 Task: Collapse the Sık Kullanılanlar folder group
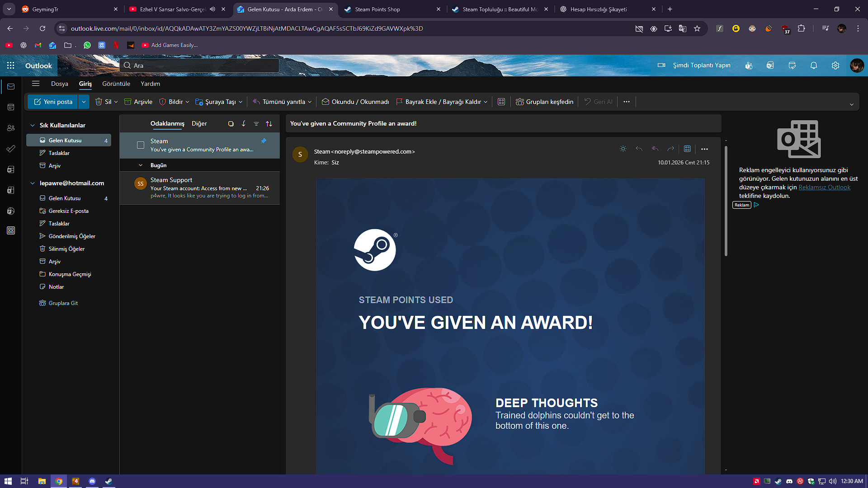[33, 125]
